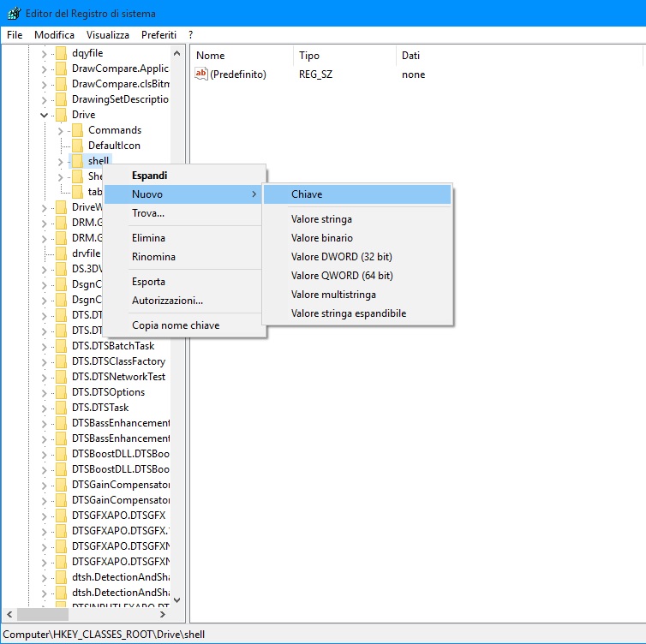Collapse the Drive key in the tree

pos(44,115)
